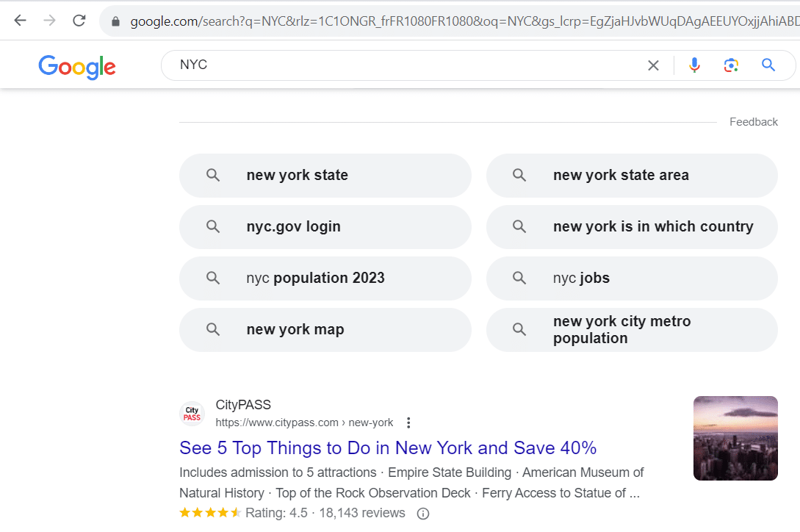Open three-dot menu beside CityPASS URL
Image resolution: width=800 pixels, height=532 pixels.
tap(409, 423)
